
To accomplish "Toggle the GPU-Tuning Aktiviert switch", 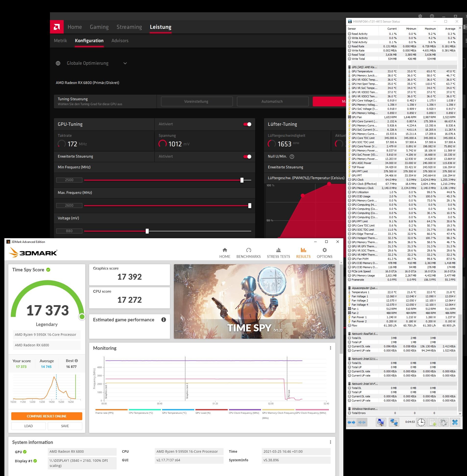I will point(247,124).
